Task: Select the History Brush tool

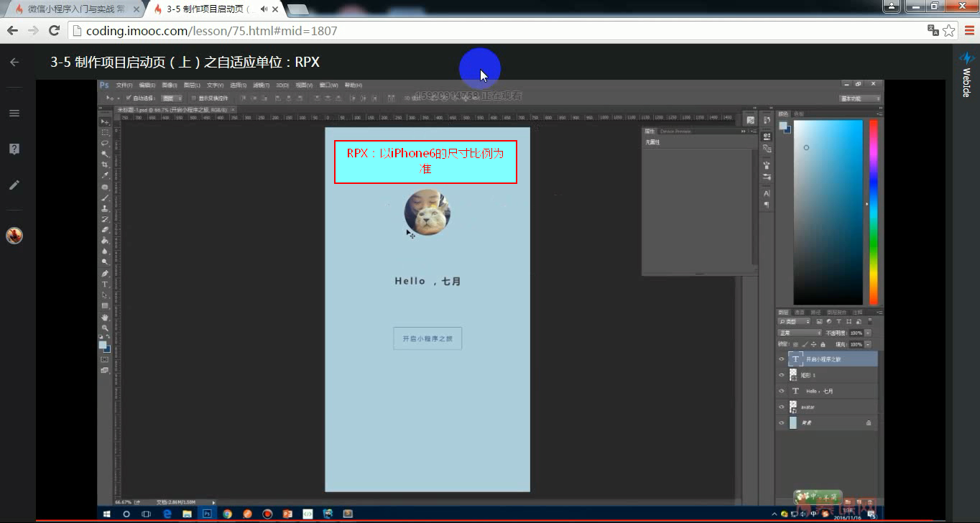Action: 105,219
